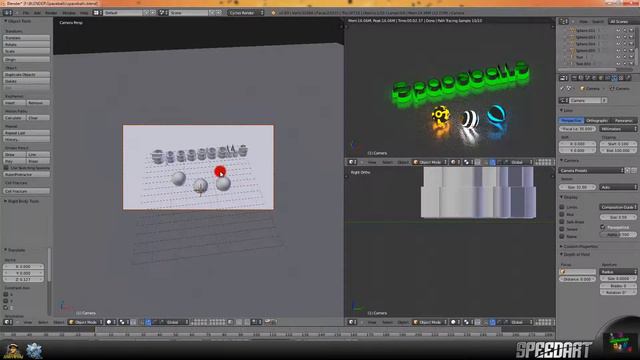Open the Origin dropdown button
This screenshot has width=640, height=360.
[27, 60]
